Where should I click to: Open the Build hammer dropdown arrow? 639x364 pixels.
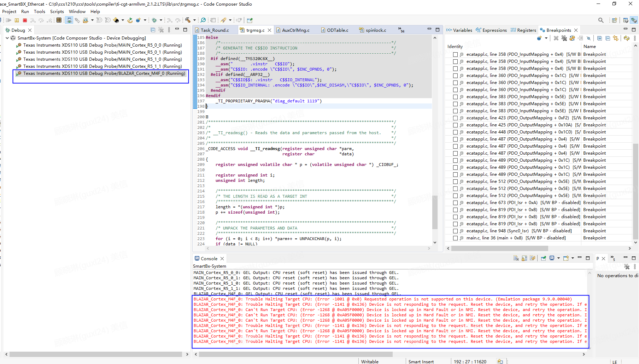(x=194, y=20)
